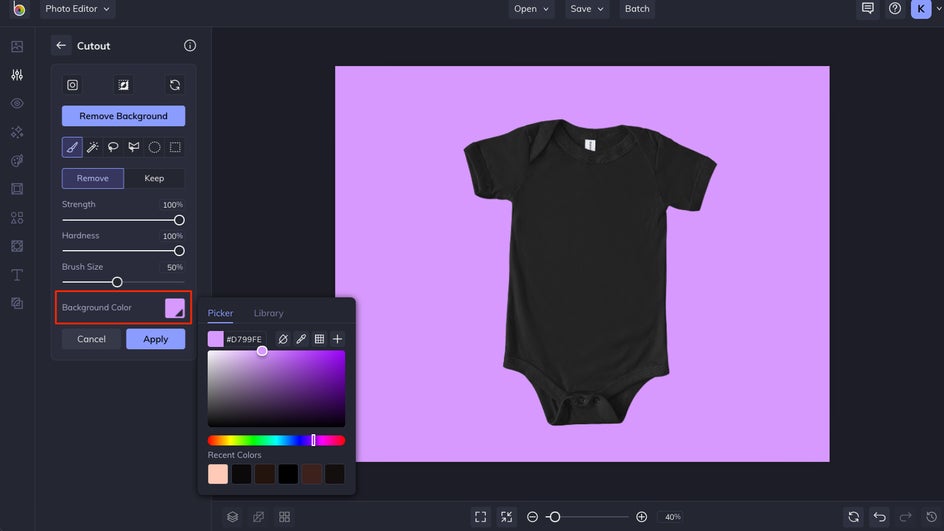944x531 pixels.
Task: Open the layers icon in bottom bar
Action: pos(232,517)
